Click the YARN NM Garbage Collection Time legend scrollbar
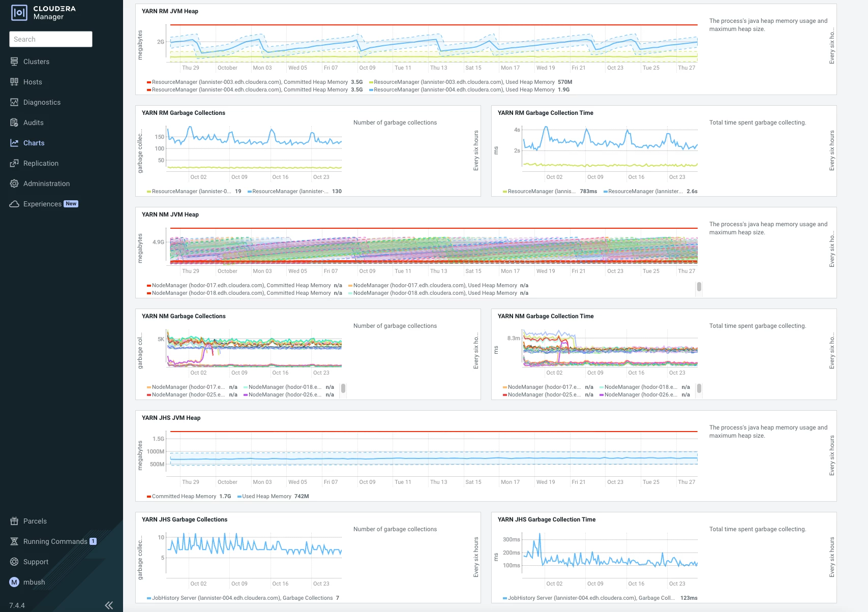Screen dimensions: 868x612 tap(699, 388)
